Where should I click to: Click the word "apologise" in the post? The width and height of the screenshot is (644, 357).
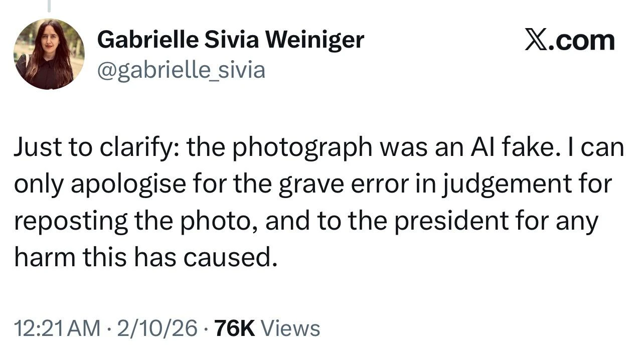(x=128, y=185)
